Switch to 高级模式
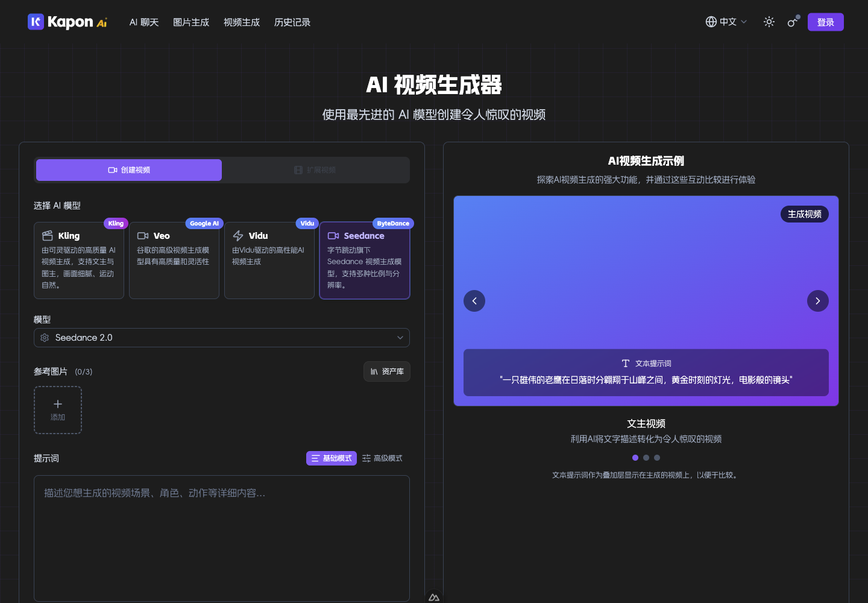This screenshot has height=603, width=868. pyautogui.click(x=382, y=458)
